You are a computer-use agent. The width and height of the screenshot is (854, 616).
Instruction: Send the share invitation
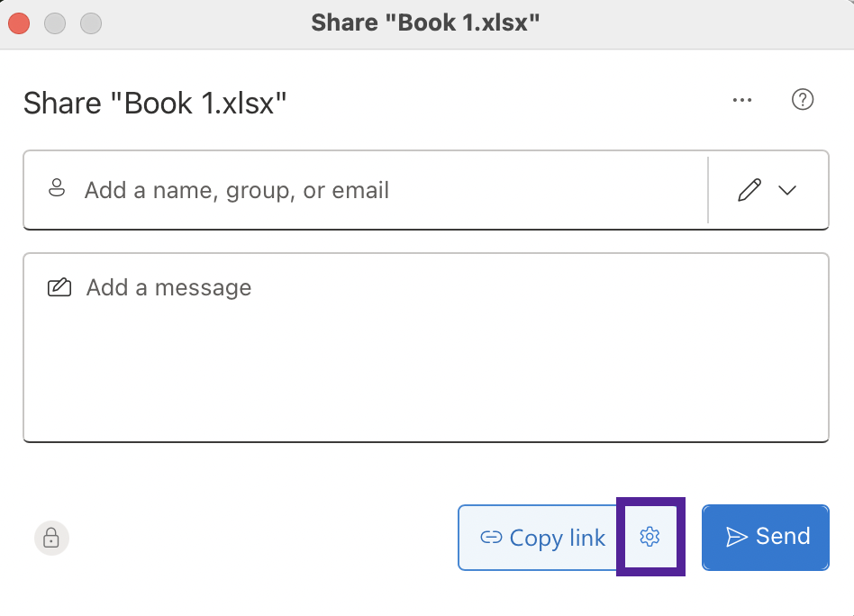point(765,538)
